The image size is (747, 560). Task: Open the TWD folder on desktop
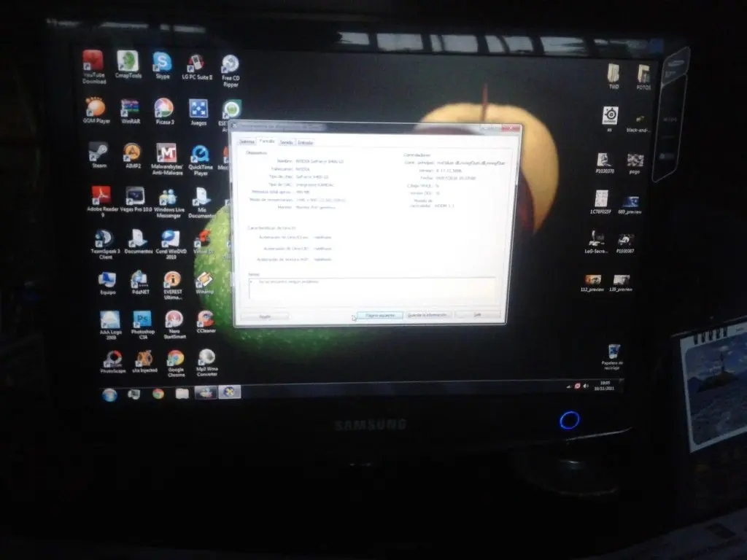click(614, 77)
